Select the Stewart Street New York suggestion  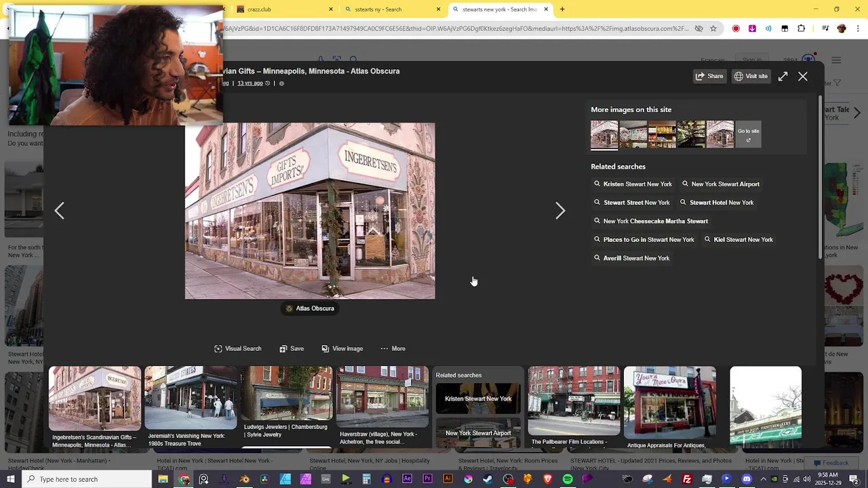631,203
